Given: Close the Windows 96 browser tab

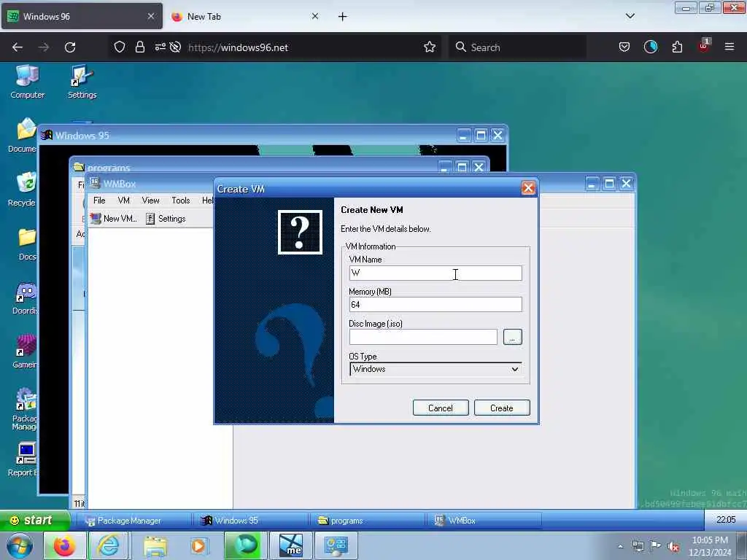Looking at the screenshot, I should pyautogui.click(x=151, y=16).
